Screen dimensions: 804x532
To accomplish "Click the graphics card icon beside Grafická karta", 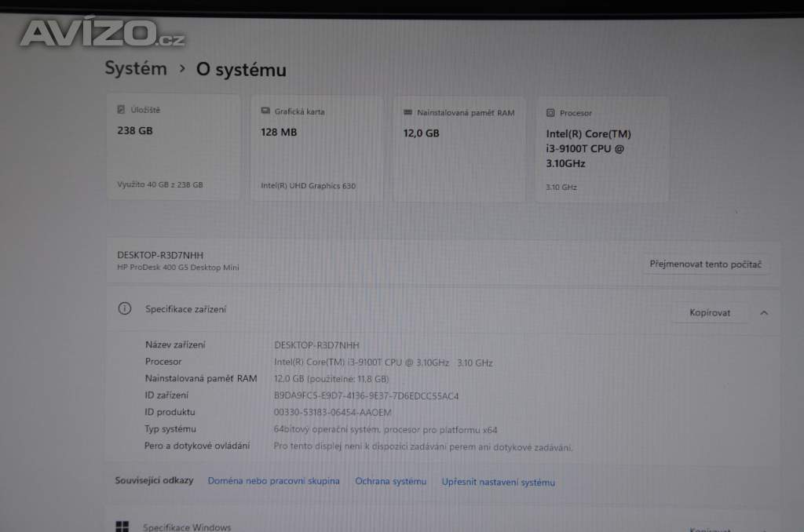I will click(x=266, y=111).
